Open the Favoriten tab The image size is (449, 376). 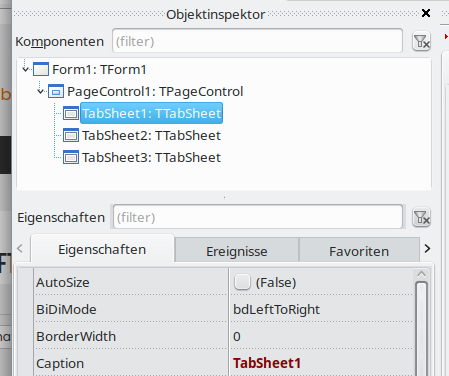pyautogui.click(x=359, y=251)
